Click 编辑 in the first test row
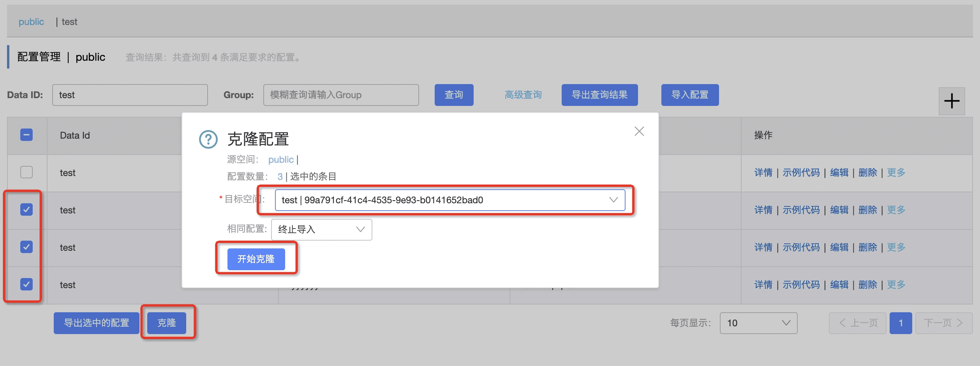 (x=839, y=172)
